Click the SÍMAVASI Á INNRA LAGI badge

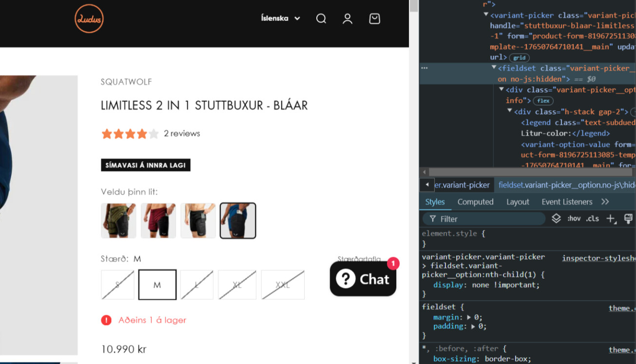146,165
